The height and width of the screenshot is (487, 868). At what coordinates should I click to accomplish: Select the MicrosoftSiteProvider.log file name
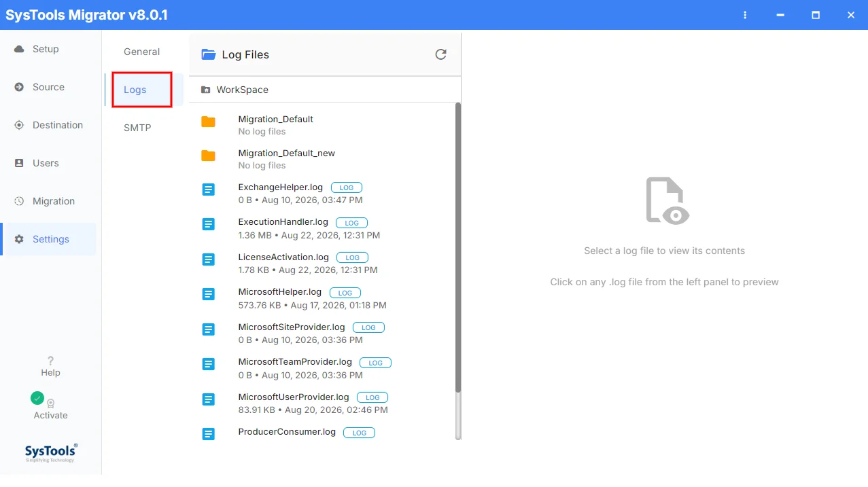[292, 327]
